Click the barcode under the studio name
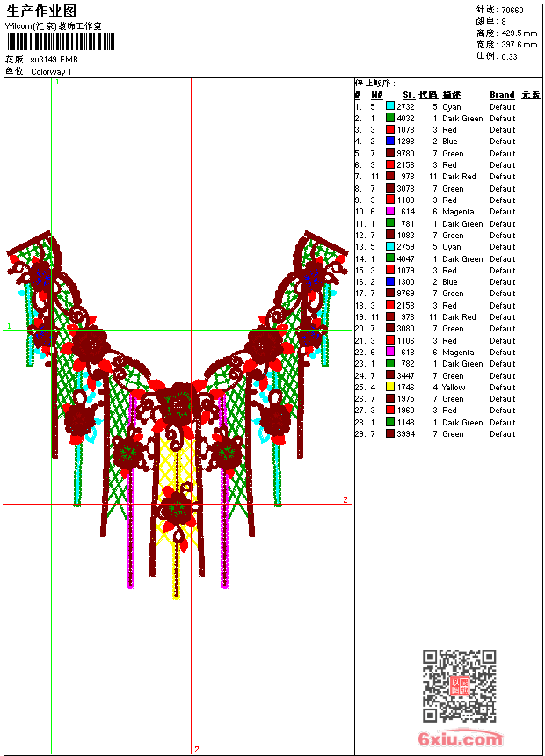 (x=61, y=41)
